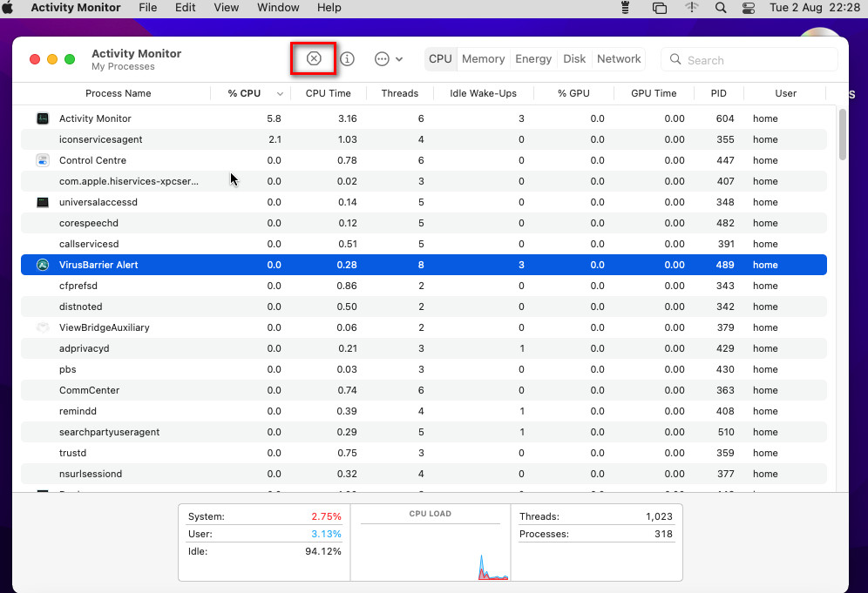
Task: Select the CommCenter process row
Action: 424,390
